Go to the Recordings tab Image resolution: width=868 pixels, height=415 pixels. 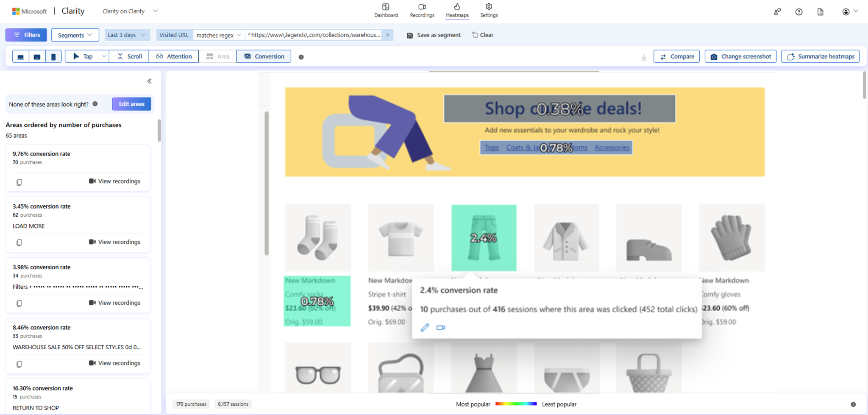422,11
